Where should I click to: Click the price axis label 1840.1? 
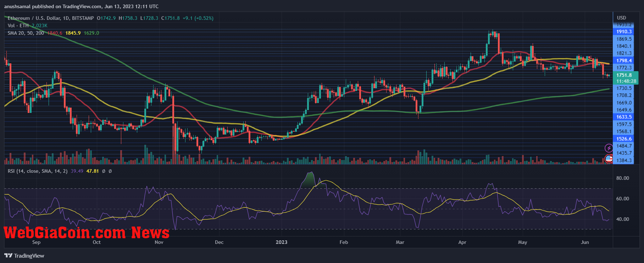click(624, 46)
